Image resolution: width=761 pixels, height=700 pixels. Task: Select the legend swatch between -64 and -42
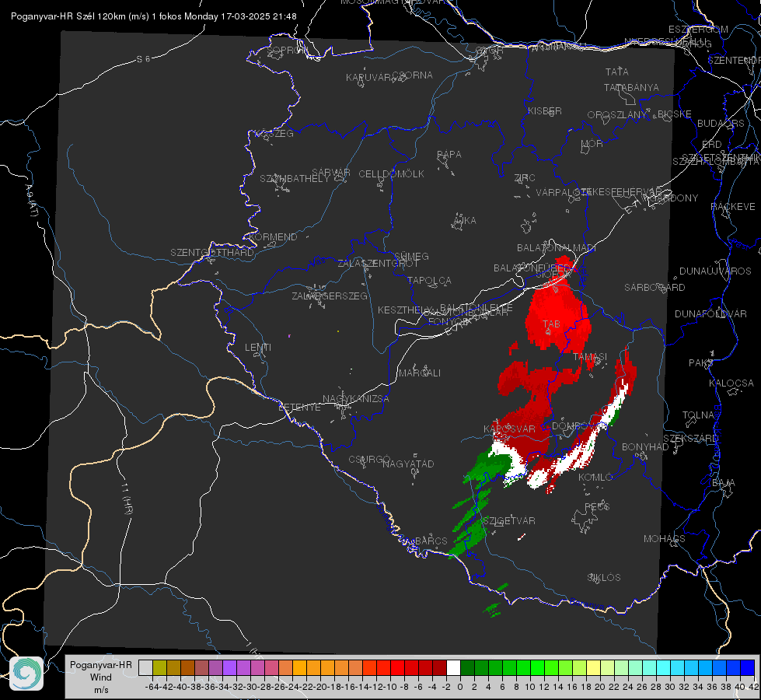[x=159, y=667]
